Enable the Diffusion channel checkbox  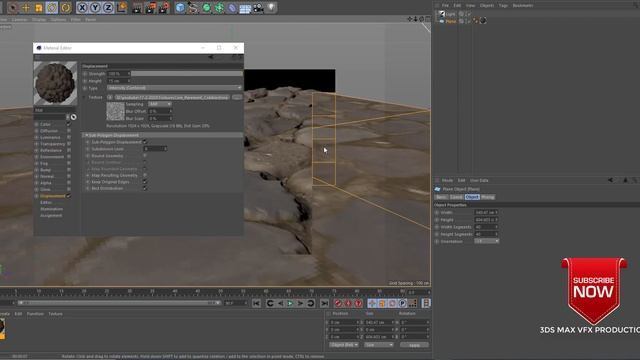[69, 131]
